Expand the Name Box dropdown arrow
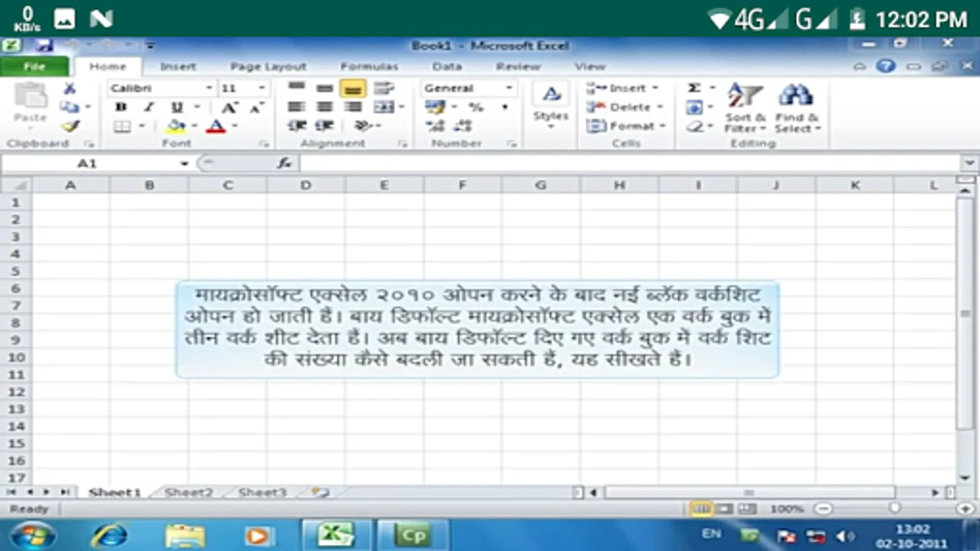The image size is (980, 551). (x=184, y=163)
